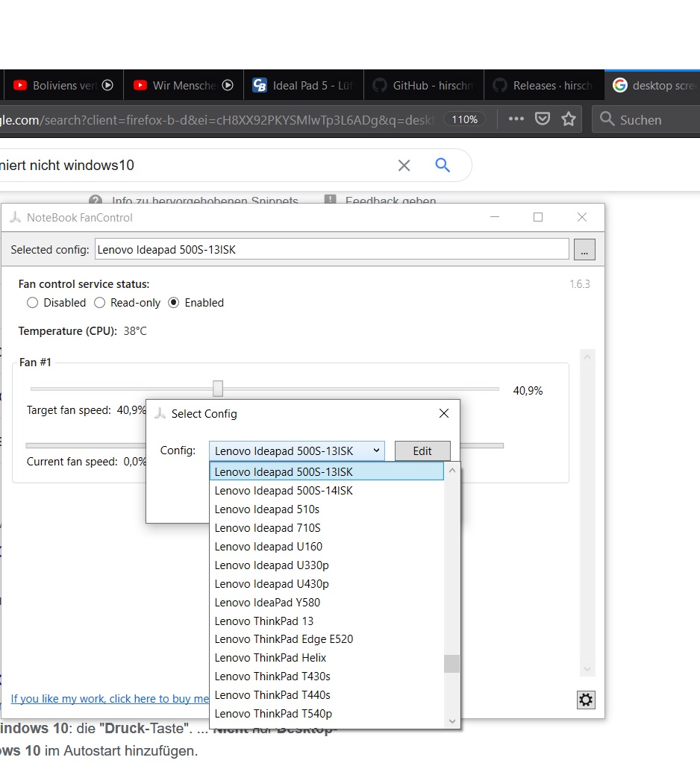700x769 pixels.
Task: Click the browse config ellipsis button
Action: click(584, 250)
